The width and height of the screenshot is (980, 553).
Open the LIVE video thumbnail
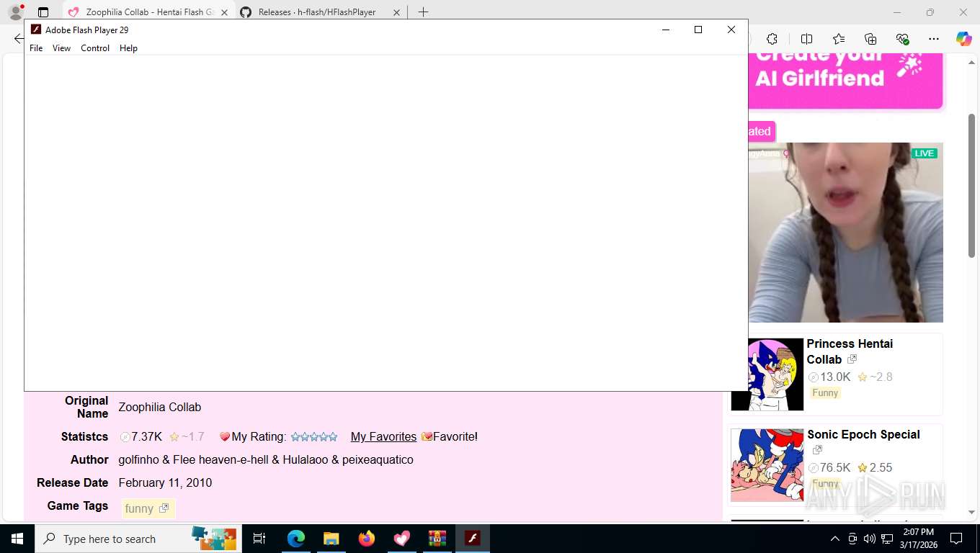[x=845, y=232]
